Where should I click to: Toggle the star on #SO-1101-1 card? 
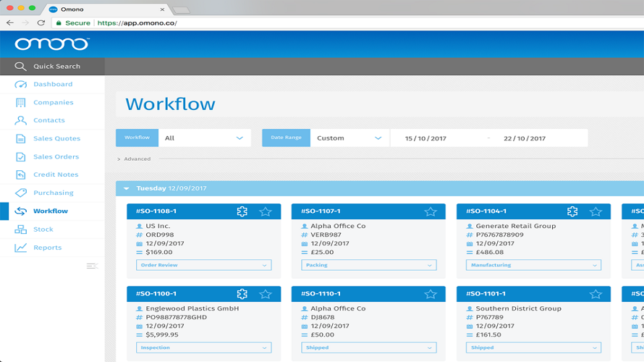596,294
